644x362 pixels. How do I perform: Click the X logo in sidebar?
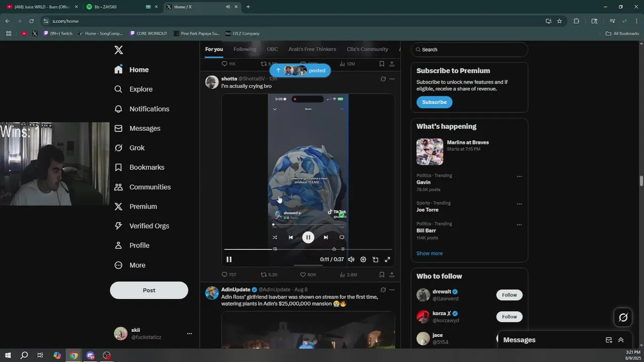pos(119,50)
